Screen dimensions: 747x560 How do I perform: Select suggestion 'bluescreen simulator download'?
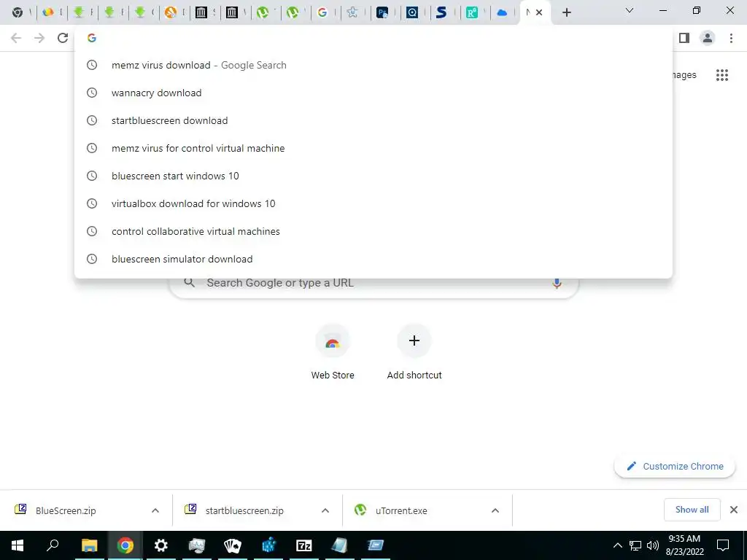pyautogui.click(x=373, y=259)
